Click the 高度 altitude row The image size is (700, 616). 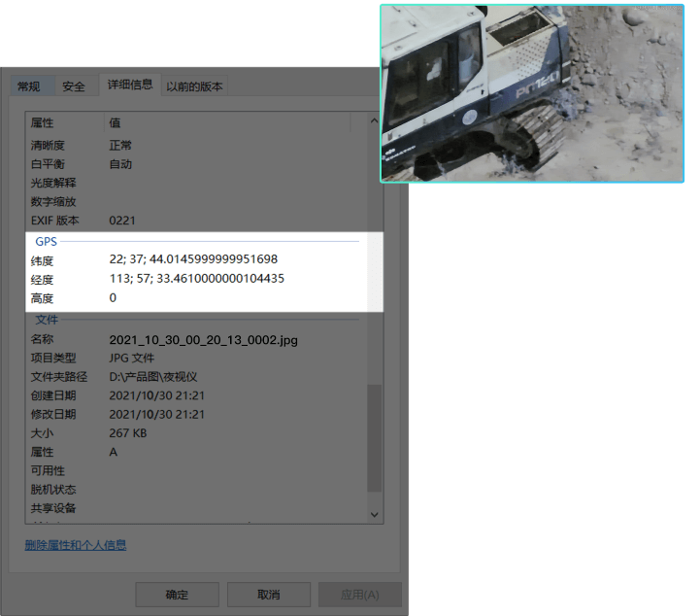(43, 298)
